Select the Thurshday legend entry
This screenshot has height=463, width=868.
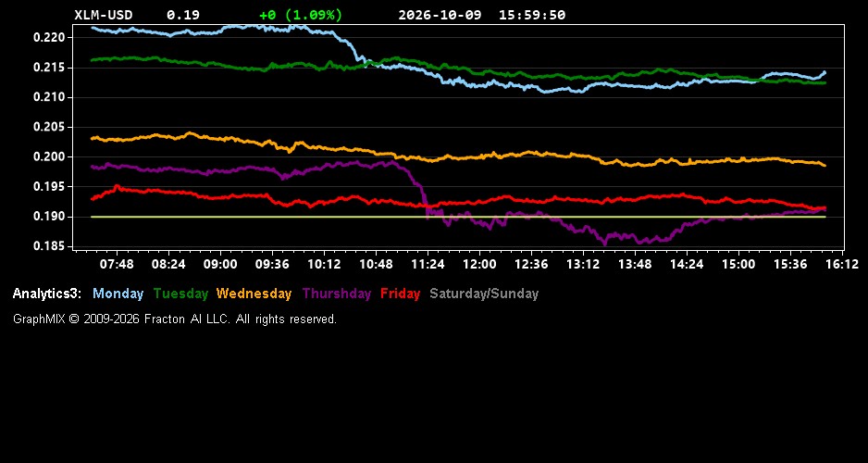[x=337, y=294]
